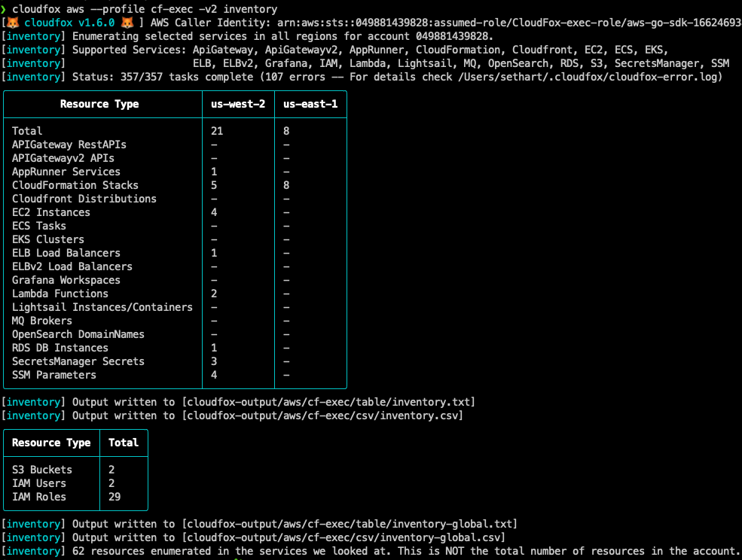The width and height of the screenshot is (742, 560).
Task: Select the IAM Roles row label
Action: tap(39, 497)
